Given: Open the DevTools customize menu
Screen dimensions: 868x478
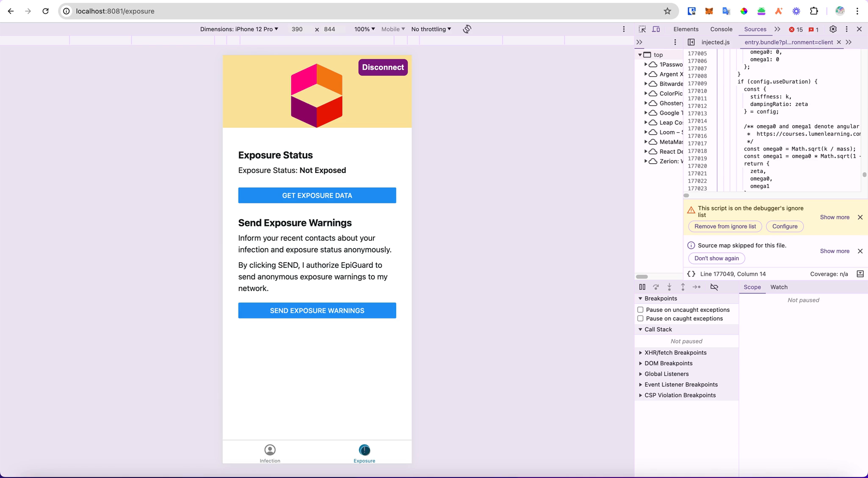Looking at the screenshot, I should pyautogui.click(x=846, y=29).
